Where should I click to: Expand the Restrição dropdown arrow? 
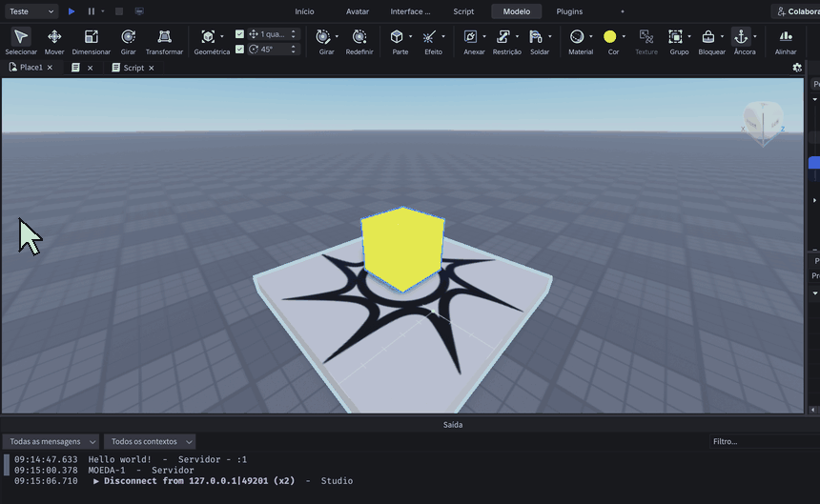tap(517, 36)
